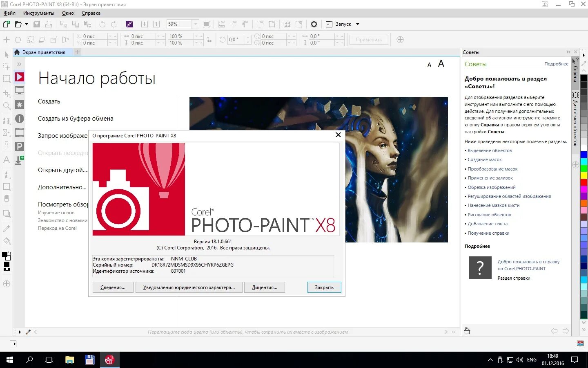Close the About dialog with X

338,135
